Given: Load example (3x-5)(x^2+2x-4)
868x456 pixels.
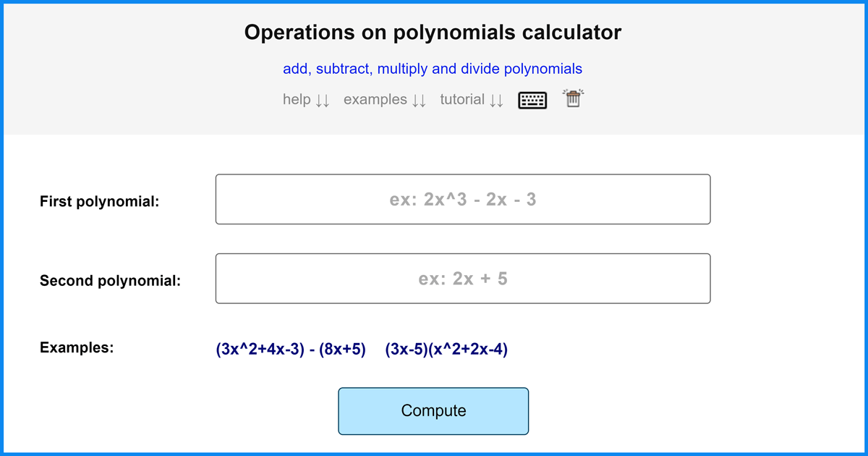Looking at the screenshot, I should coord(446,350).
